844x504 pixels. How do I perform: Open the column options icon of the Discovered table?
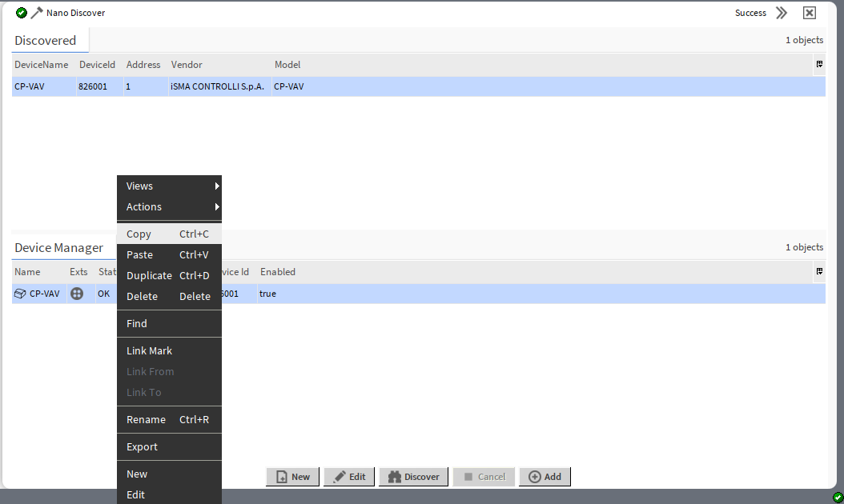click(818, 65)
